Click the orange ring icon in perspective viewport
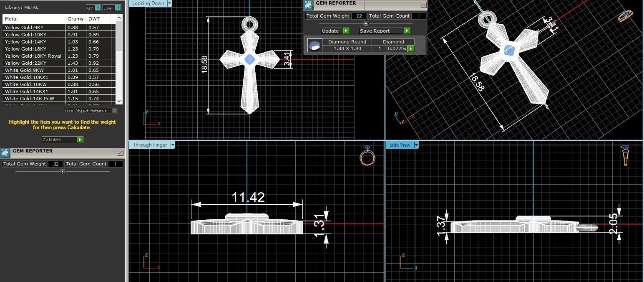The height and width of the screenshot is (282, 644). pos(624,17)
